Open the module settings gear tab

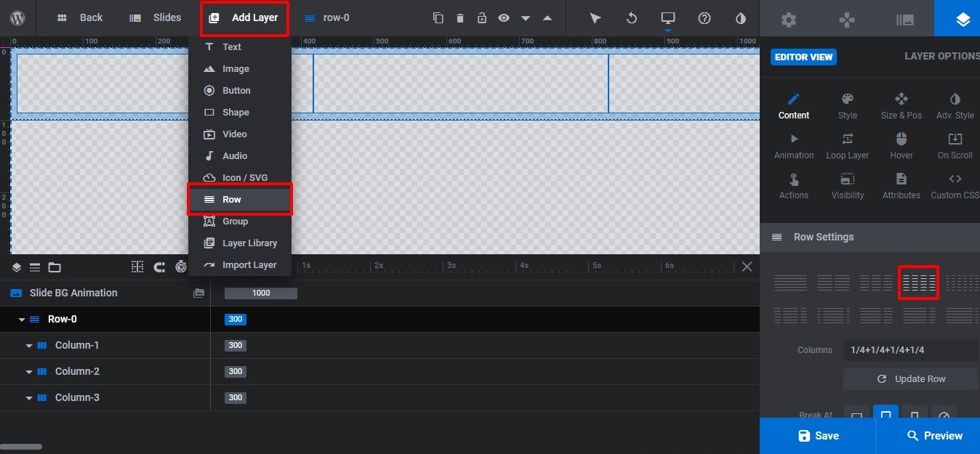click(x=789, y=20)
